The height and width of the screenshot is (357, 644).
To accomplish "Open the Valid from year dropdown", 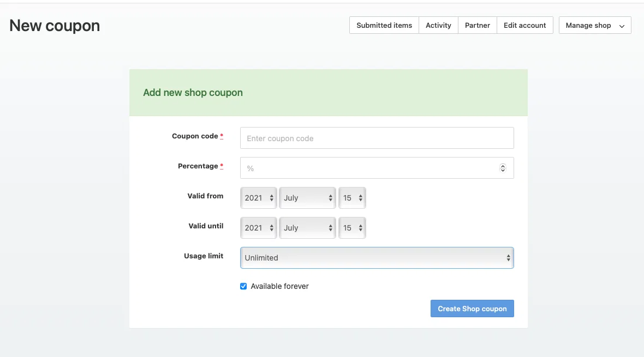I will 258,198.
